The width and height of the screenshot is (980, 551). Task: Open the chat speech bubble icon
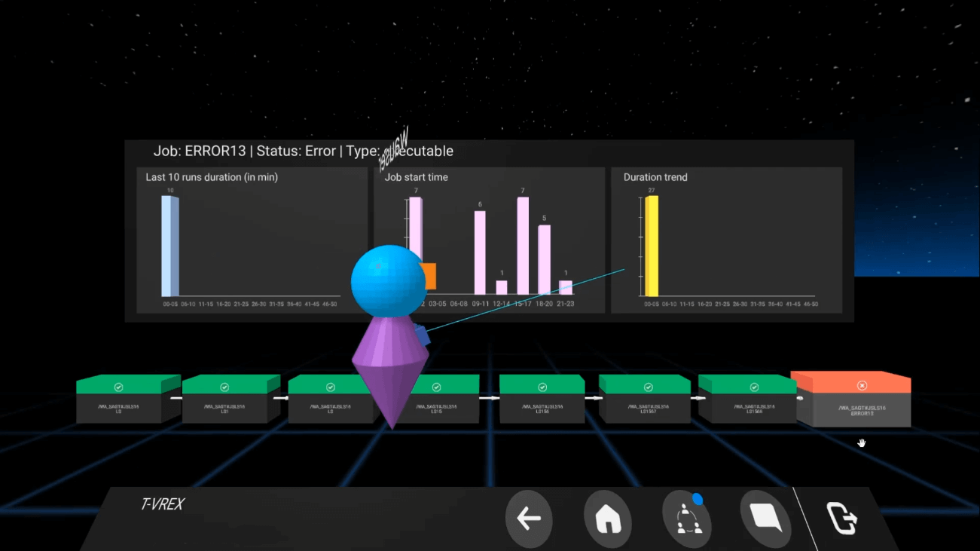coord(765,519)
